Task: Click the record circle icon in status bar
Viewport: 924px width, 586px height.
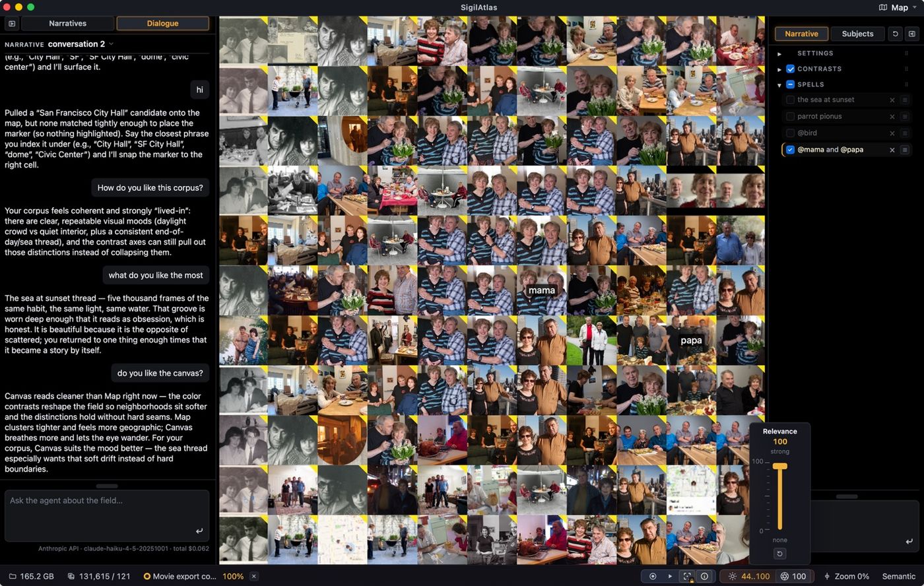Action: 653,576
